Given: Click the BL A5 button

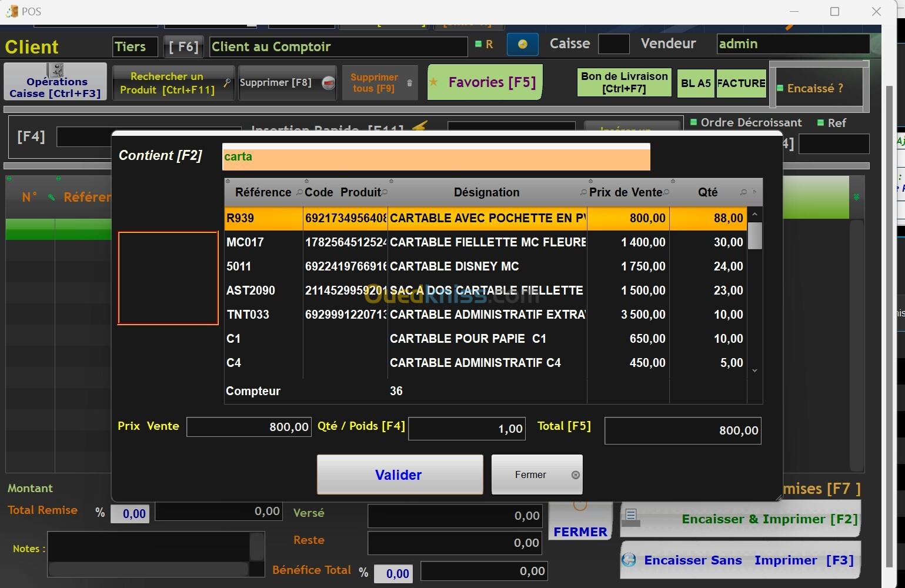Looking at the screenshot, I should coord(696,83).
